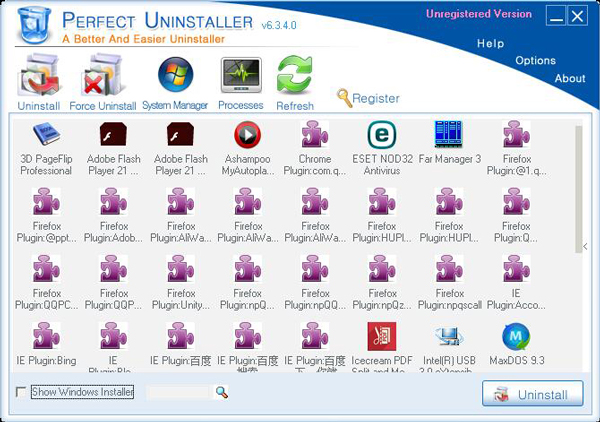
Task: Select 3D PageFlip Professional icon
Action: (46, 134)
